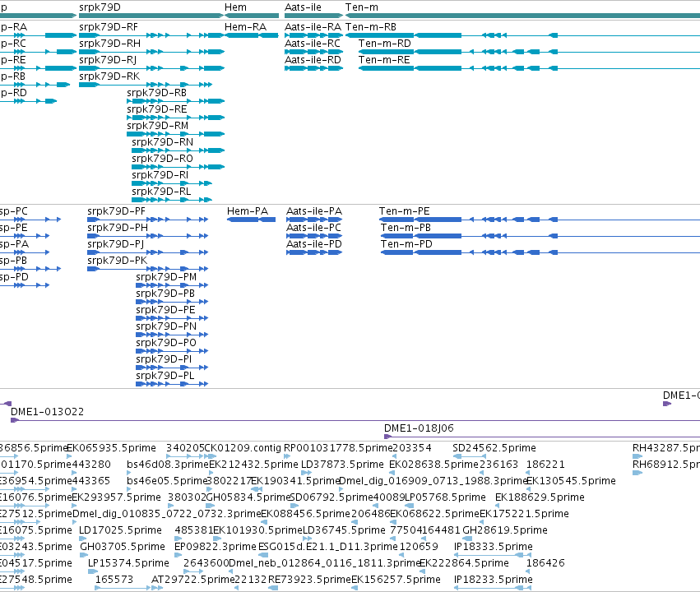Click transcript Aats-ile-RA
Screen dimensions: 700x592
(x=313, y=27)
